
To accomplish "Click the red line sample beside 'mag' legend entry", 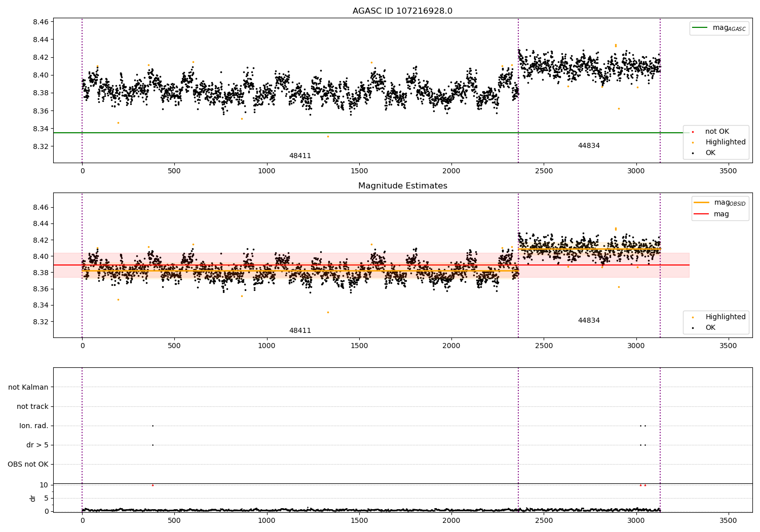I will click(x=701, y=214).
